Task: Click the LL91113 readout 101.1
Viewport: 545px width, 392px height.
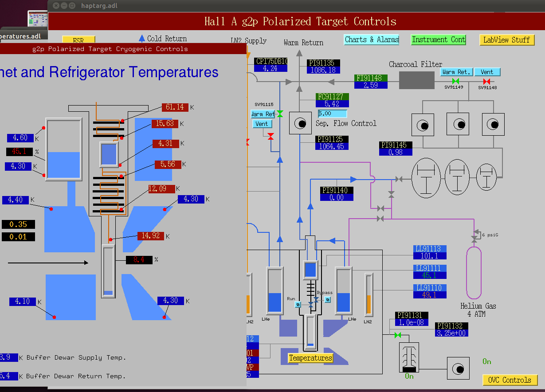Action: (x=430, y=256)
